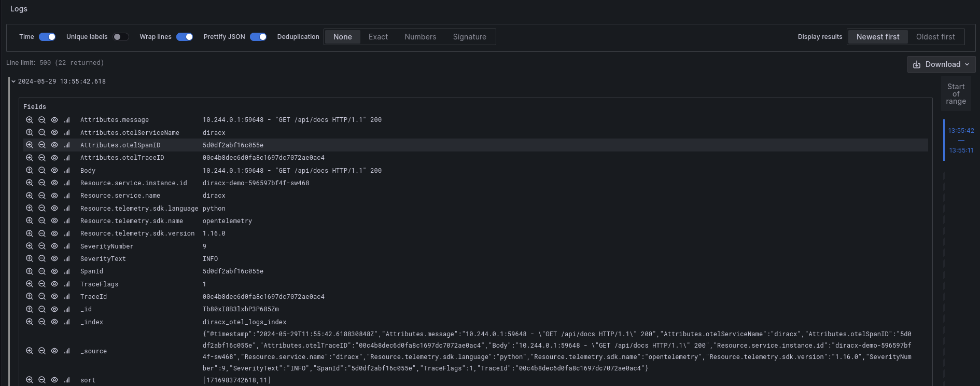Click filter-out-value icon on Resource.service.name row
980x386 pixels.
[x=42, y=196]
